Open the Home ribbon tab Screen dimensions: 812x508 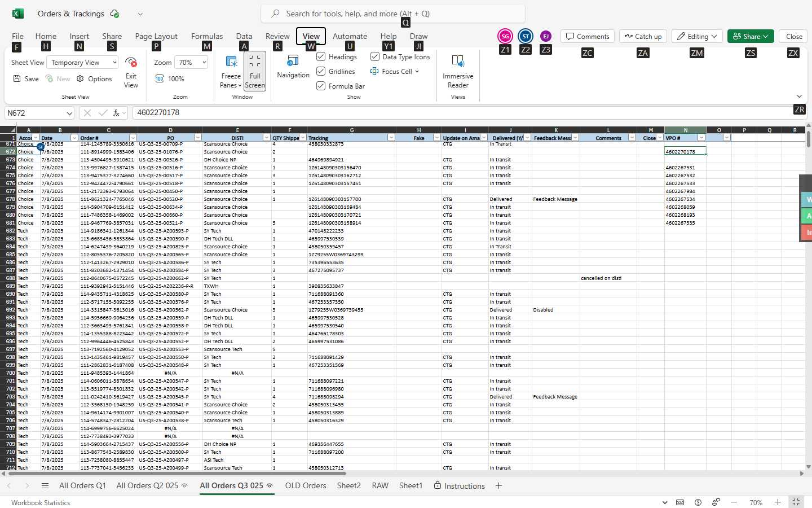coord(46,36)
